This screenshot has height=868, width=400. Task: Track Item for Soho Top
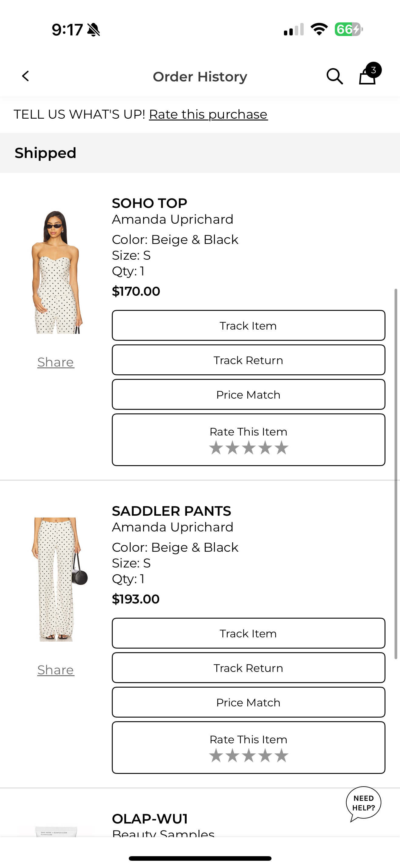click(x=248, y=326)
